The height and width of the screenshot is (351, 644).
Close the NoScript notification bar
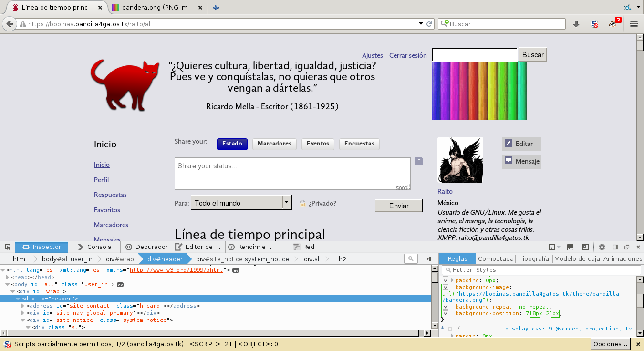click(x=637, y=344)
